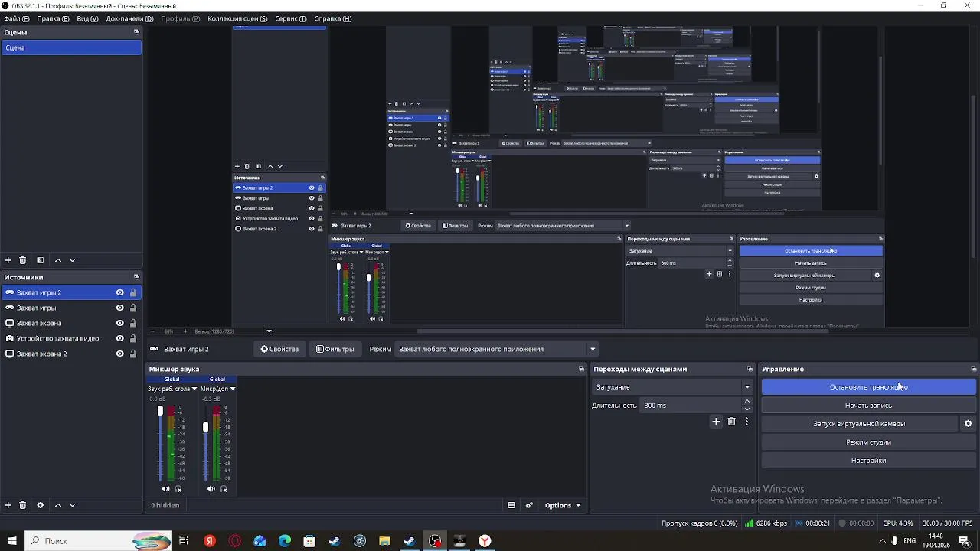Click Запуск виртуальной камеры button
The height and width of the screenshot is (551, 980).
tap(859, 424)
